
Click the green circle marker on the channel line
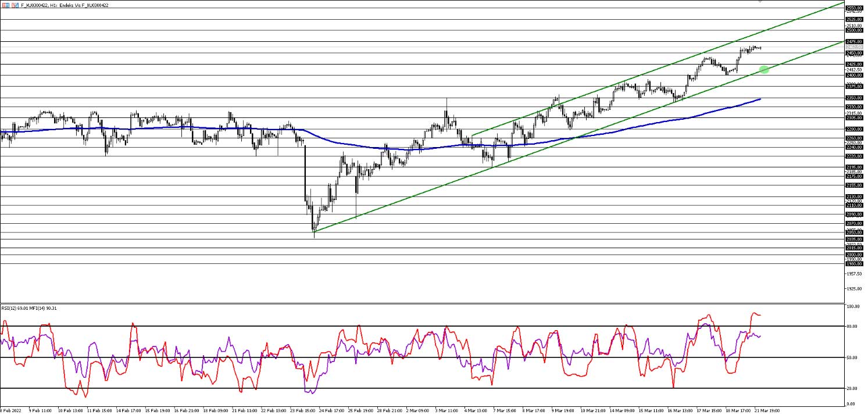[x=764, y=70]
